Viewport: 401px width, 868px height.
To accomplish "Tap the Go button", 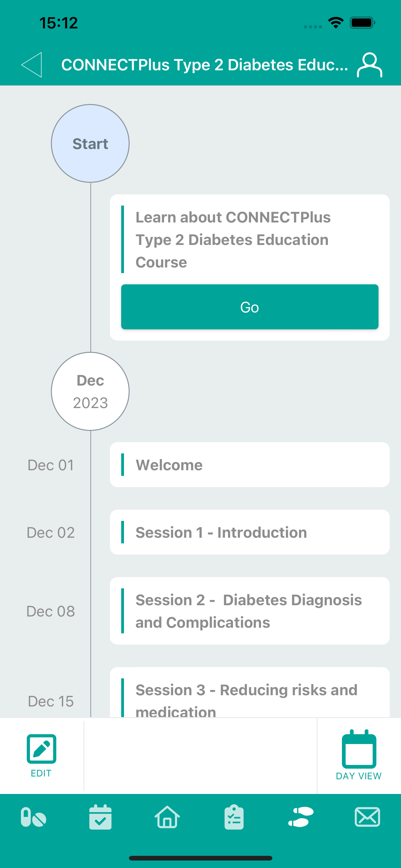I will [x=250, y=307].
